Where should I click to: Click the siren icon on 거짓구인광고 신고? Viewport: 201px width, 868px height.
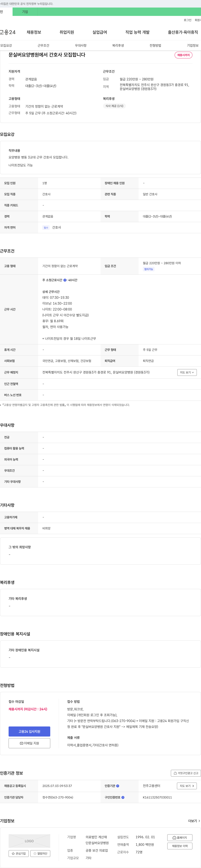pos(175,773)
